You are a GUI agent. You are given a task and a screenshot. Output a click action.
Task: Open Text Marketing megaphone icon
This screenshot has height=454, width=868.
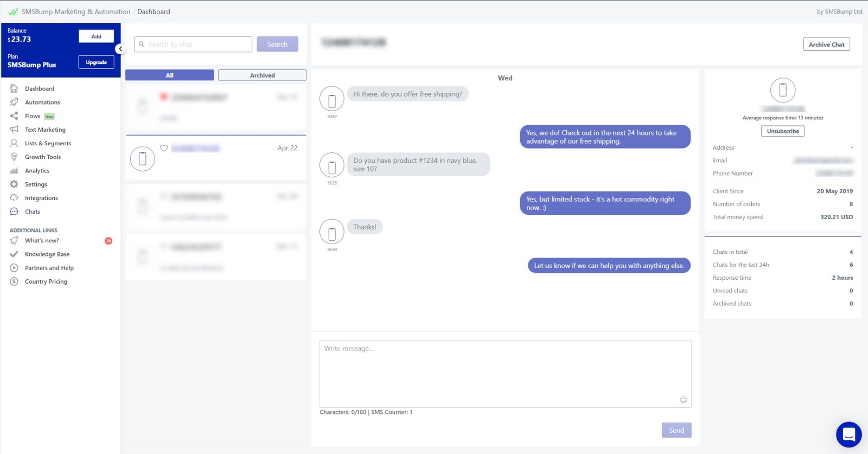coord(14,129)
